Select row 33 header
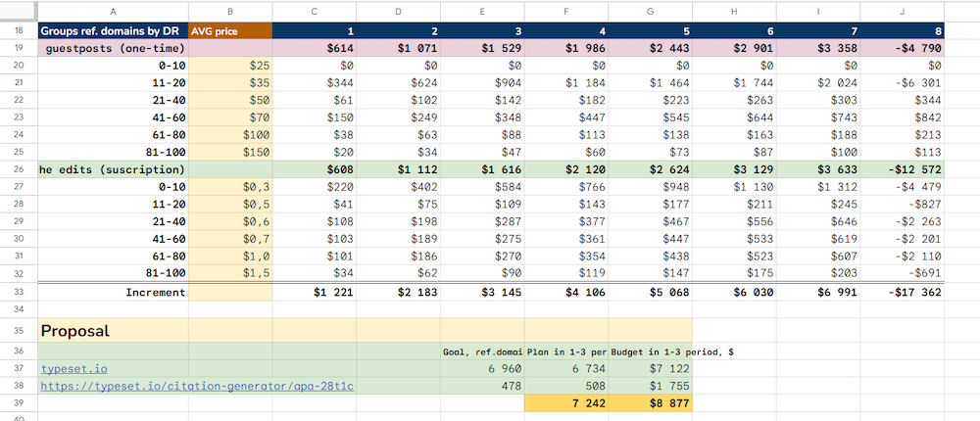980x421 pixels. pos(18,292)
